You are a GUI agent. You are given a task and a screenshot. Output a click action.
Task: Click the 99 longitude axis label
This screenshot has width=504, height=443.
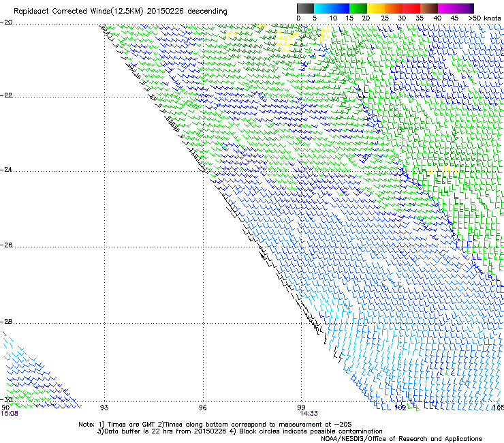coord(301,408)
